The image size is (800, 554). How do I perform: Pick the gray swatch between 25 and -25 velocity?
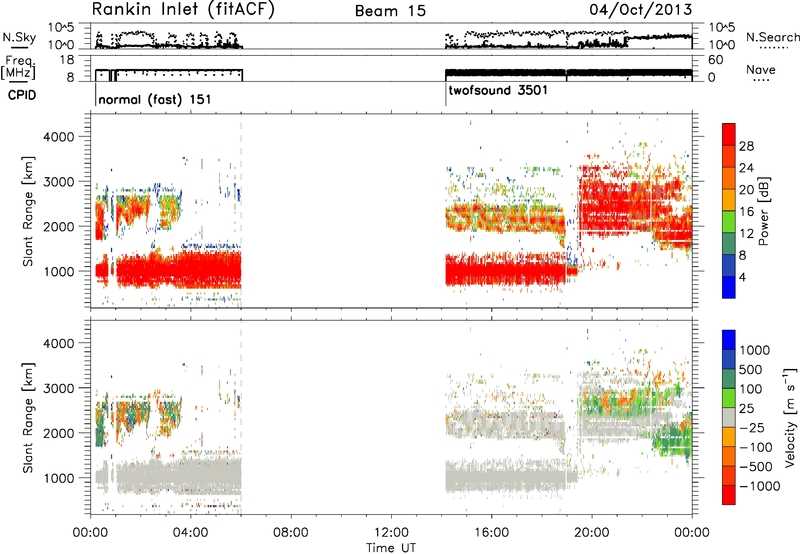[729, 418]
